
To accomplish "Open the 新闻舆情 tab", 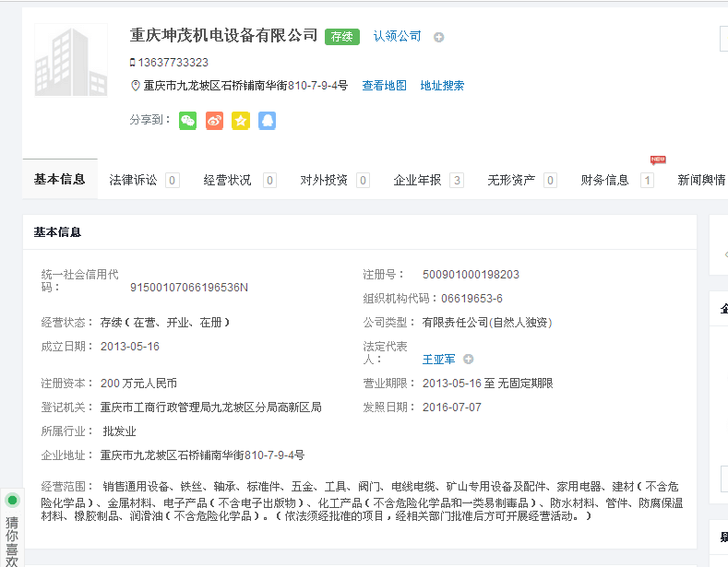I will tap(701, 181).
